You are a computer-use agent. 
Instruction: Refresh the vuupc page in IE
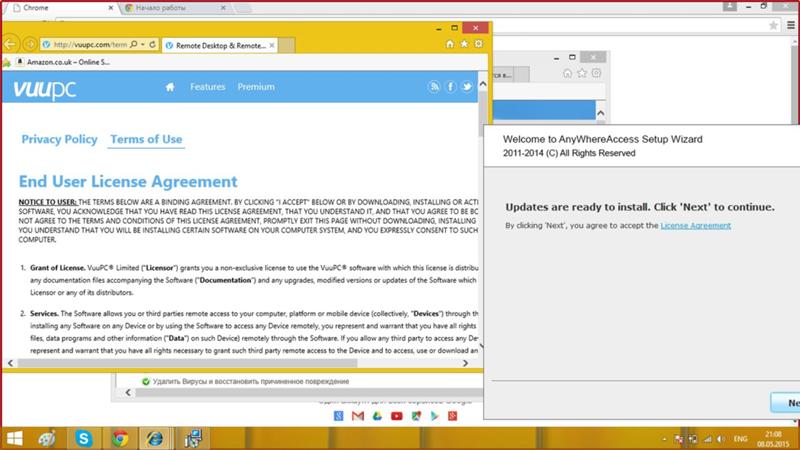pos(152,44)
